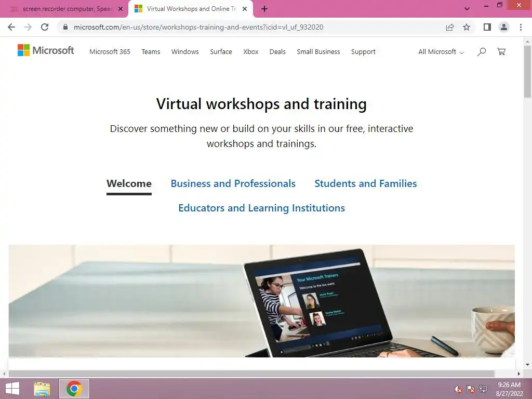Click the browser forward arrow
This screenshot has width=532, height=399.
pyautogui.click(x=28, y=27)
